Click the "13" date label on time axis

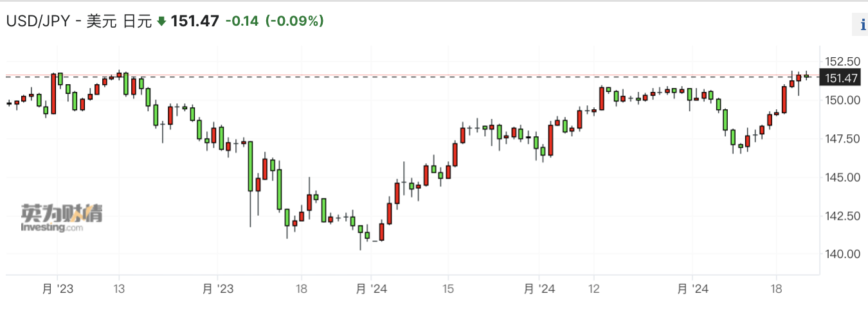click(119, 289)
